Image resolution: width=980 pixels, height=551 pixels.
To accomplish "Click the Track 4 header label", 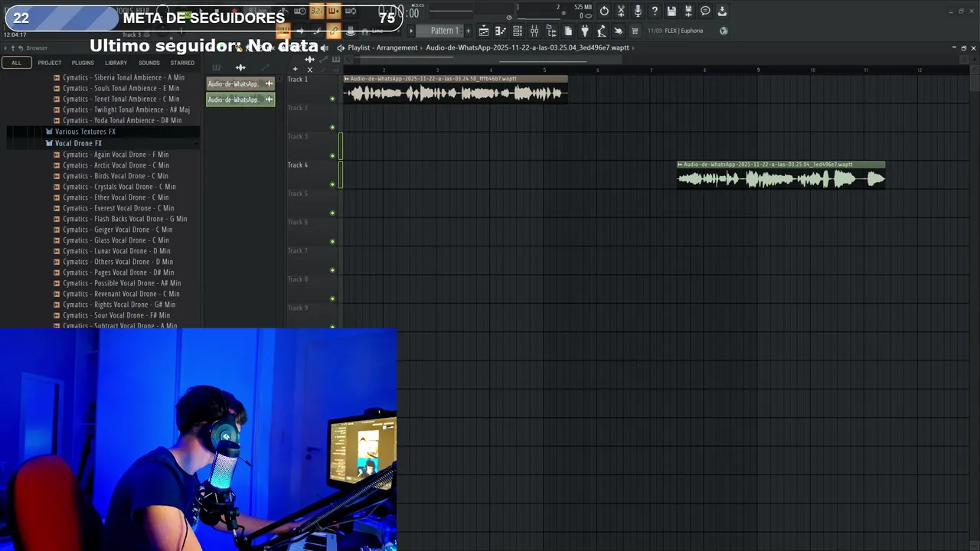I will [x=298, y=165].
